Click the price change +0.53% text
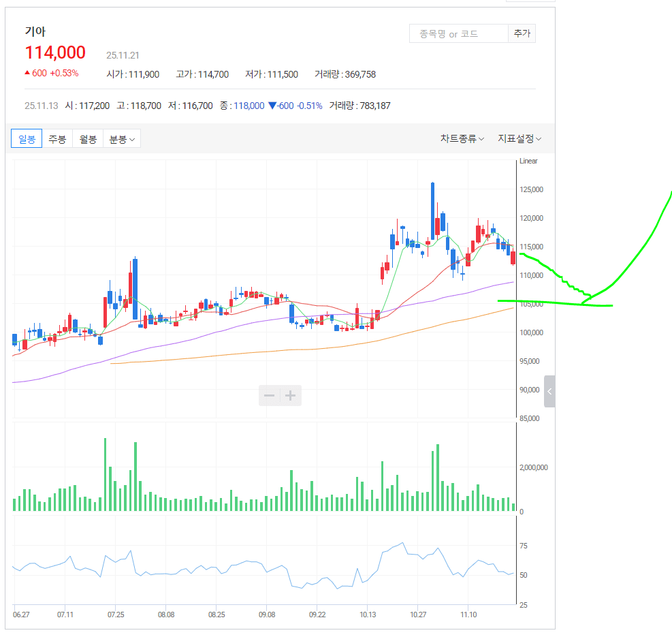 point(64,73)
